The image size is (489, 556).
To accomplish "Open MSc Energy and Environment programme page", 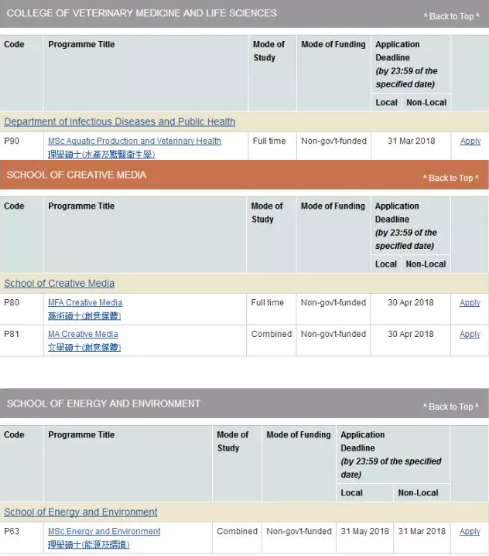I will pos(104,531).
